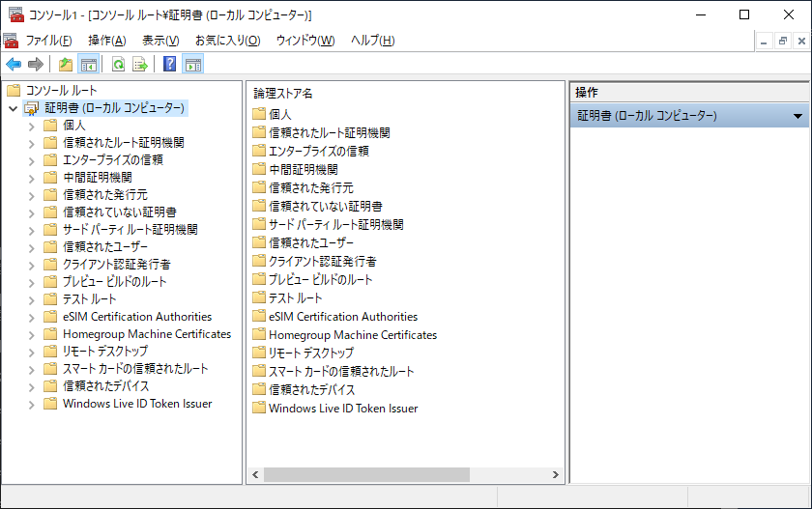This screenshot has width=812, height=509.
Task: Click the certificate icon of 証明書 (ローカル コンピューター) tree node
Action: coord(32,108)
